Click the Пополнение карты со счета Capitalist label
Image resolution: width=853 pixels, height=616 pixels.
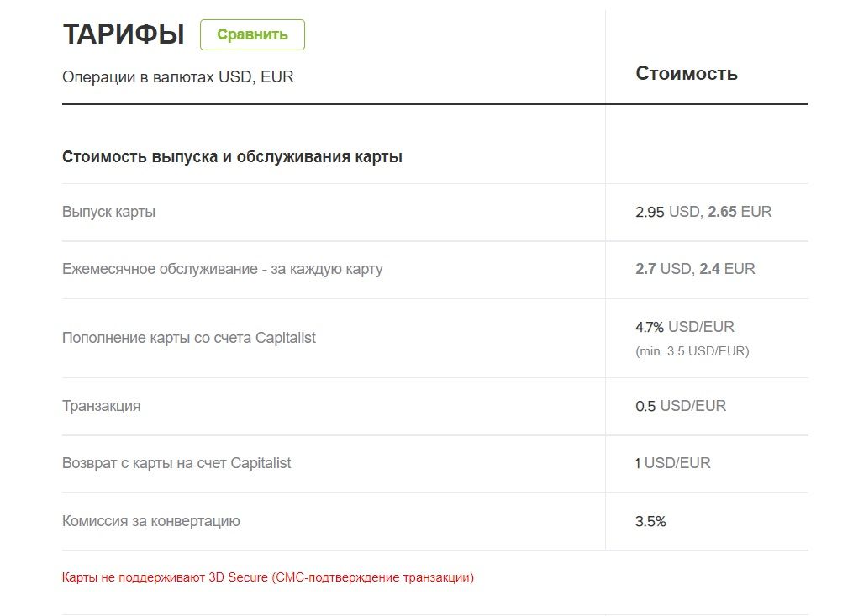point(189,338)
